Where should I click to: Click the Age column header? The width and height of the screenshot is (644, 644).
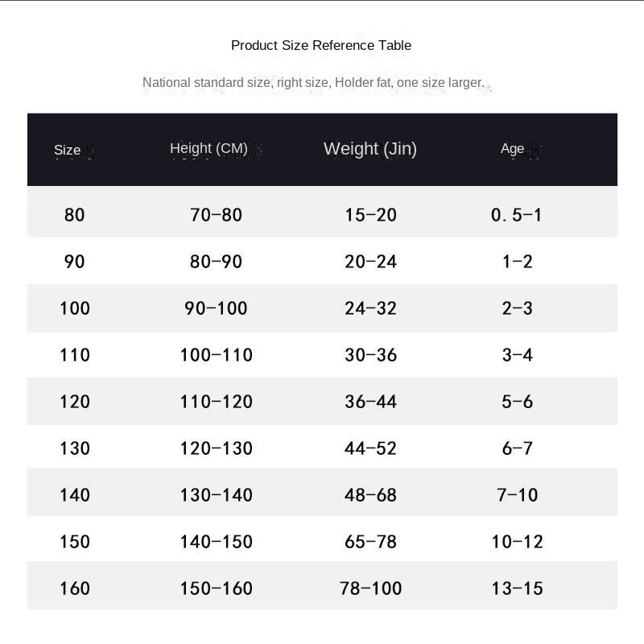pyautogui.click(x=512, y=148)
